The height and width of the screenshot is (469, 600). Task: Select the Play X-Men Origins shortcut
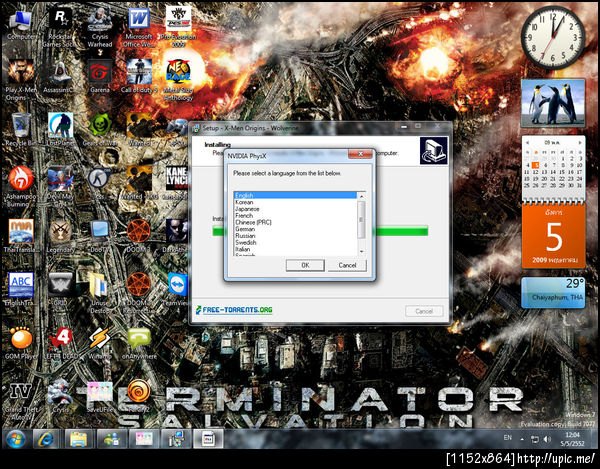21,80
